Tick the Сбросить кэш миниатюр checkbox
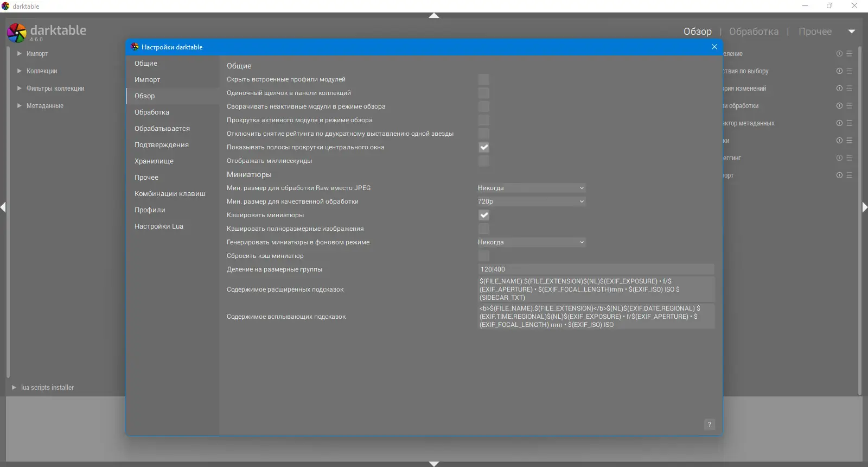868x467 pixels. (x=484, y=256)
